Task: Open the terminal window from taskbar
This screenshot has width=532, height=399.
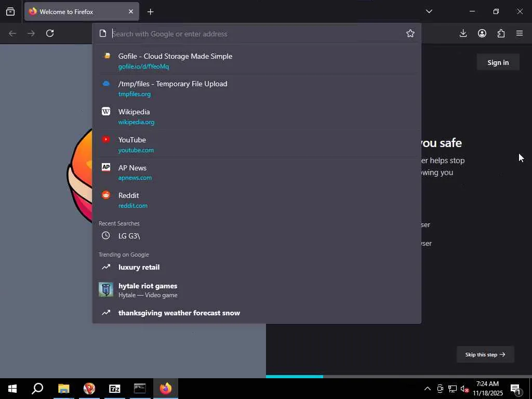Action: (x=140, y=389)
